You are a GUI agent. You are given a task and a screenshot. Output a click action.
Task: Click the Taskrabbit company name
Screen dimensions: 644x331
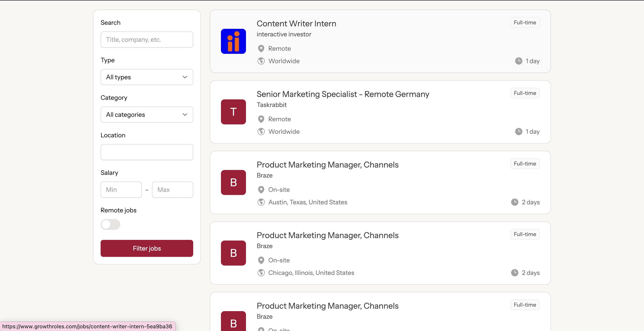[x=271, y=105]
